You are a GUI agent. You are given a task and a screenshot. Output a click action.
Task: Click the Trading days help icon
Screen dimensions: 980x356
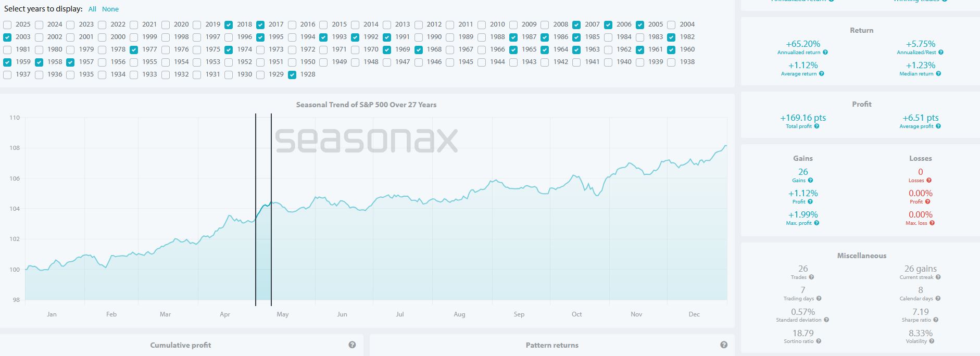[819, 299]
